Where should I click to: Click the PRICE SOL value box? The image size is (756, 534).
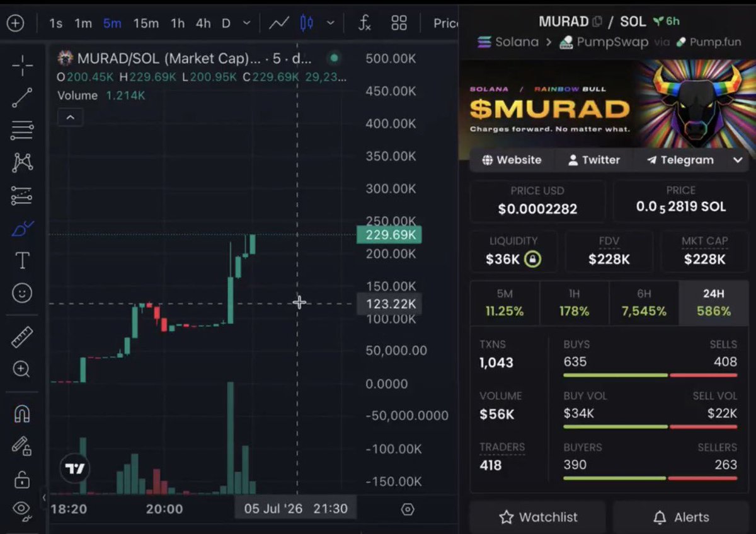click(x=680, y=200)
